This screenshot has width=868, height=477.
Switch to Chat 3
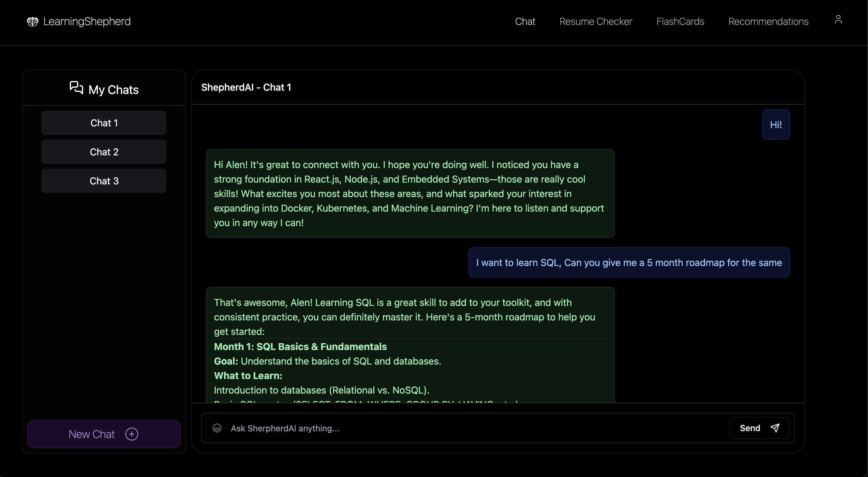pyautogui.click(x=104, y=181)
